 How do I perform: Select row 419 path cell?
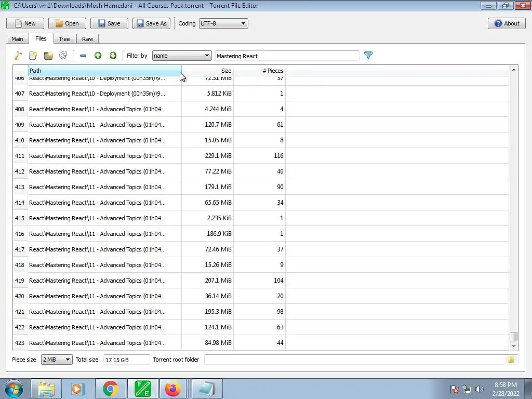pos(104,281)
